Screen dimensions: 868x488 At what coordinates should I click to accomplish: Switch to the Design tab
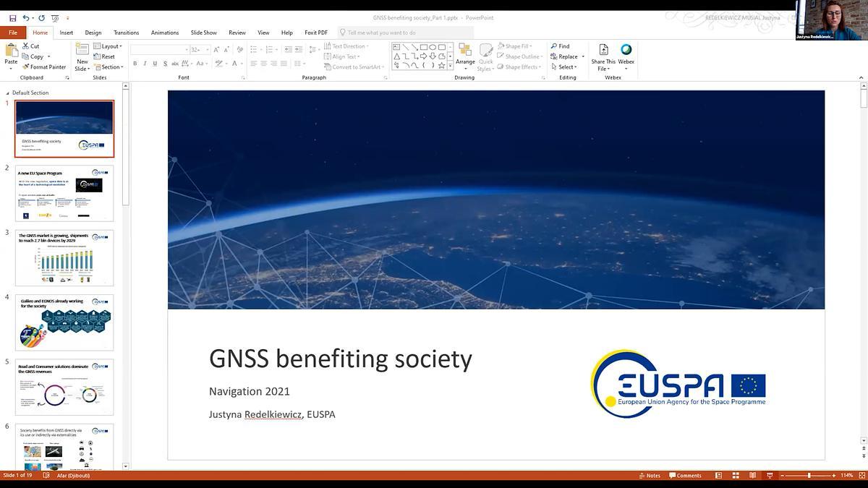93,33
